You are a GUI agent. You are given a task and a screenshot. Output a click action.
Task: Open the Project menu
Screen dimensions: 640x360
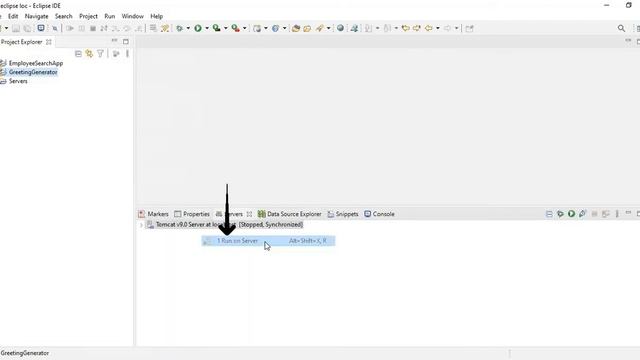click(x=88, y=16)
